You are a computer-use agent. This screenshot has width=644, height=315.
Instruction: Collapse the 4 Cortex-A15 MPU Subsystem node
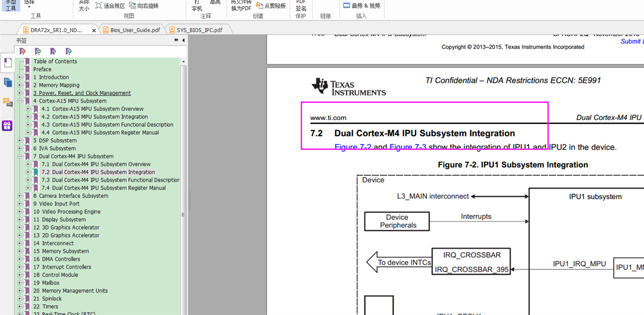coord(20,101)
